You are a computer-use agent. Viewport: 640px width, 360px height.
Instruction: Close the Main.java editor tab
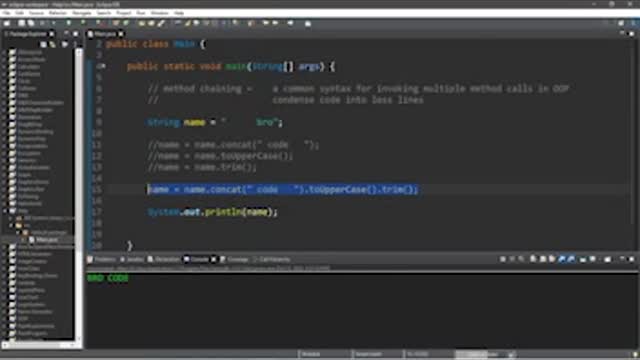pyautogui.click(x=121, y=34)
